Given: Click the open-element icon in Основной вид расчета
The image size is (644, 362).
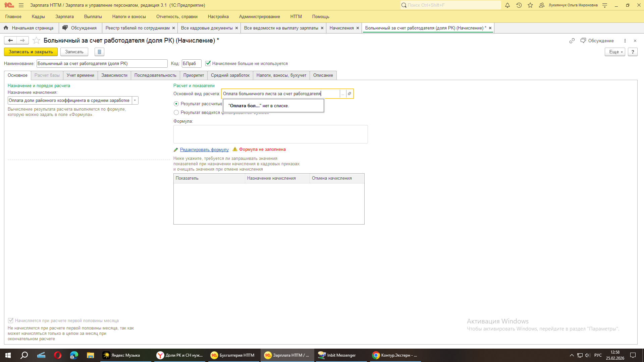Looking at the screenshot, I should coord(350,94).
